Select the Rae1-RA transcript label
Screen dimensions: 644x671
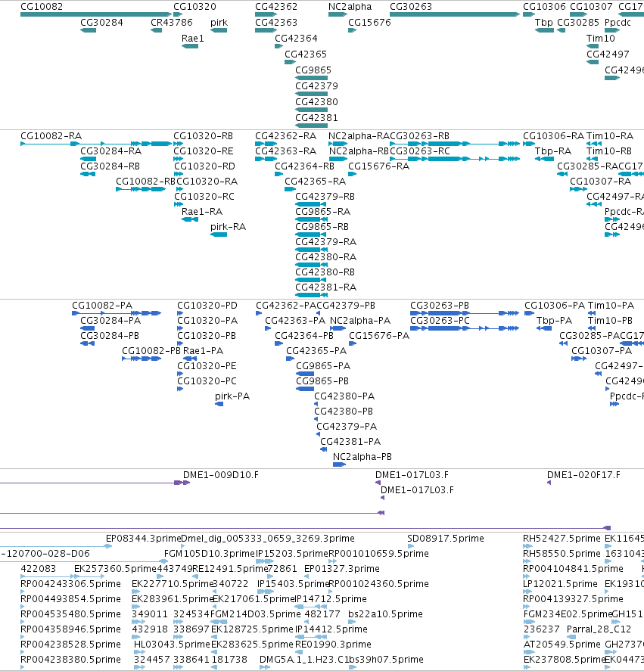click(x=202, y=212)
